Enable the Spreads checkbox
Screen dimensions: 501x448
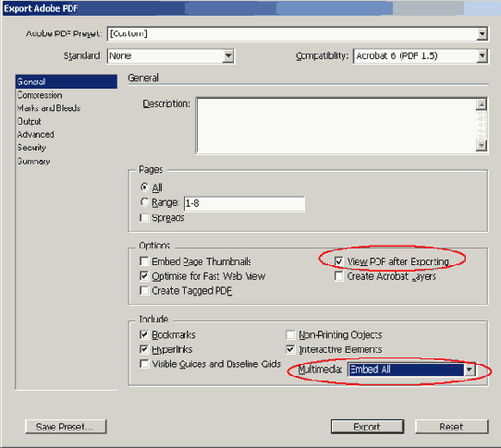(x=144, y=218)
